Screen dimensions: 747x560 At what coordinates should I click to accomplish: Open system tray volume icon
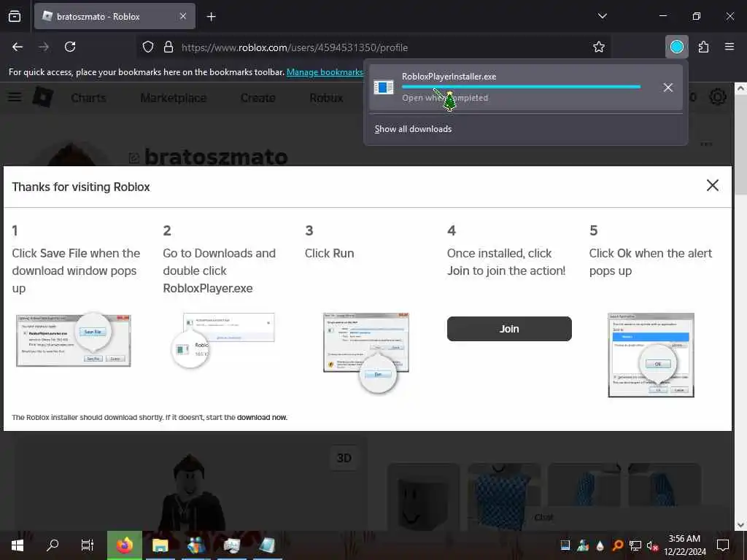pyautogui.click(x=651, y=545)
